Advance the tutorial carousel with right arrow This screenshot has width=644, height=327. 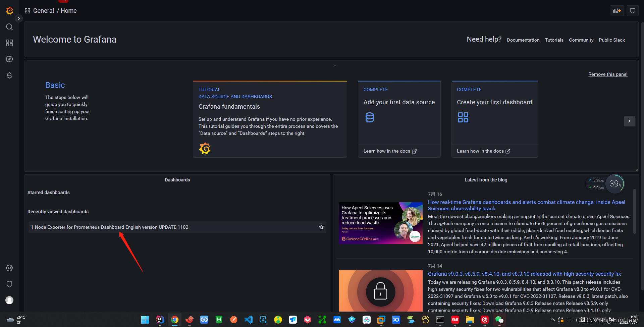coord(630,121)
